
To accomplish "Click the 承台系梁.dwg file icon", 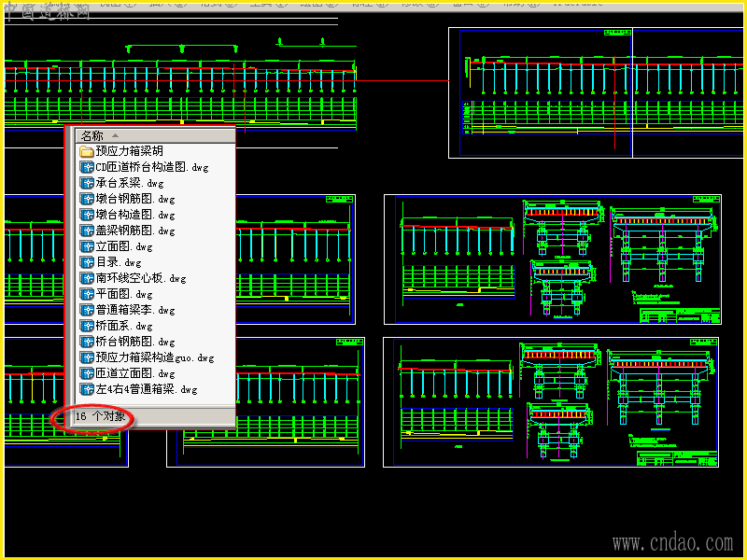I will point(86,183).
